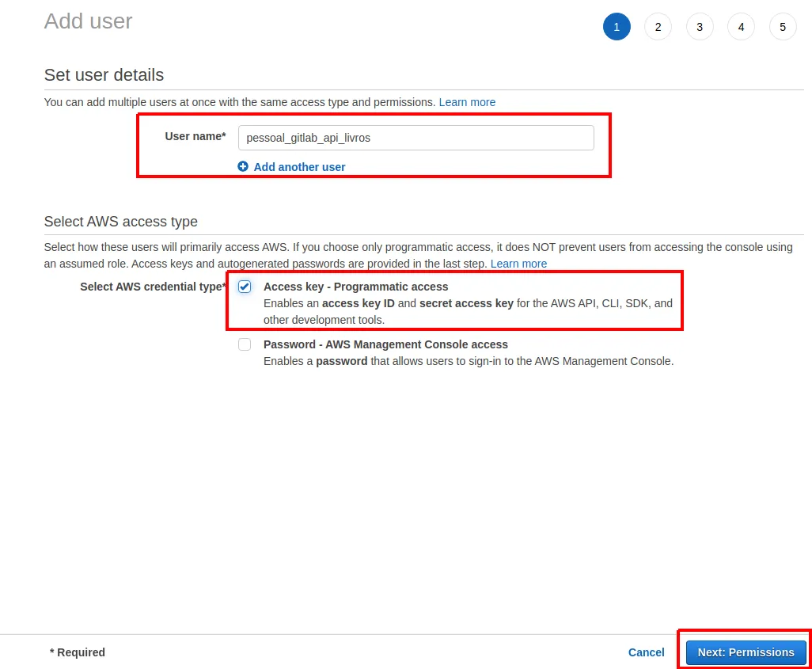Click the Password - AWS Management Console access label
The width and height of the screenshot is (812, 669).
point(385,344)
